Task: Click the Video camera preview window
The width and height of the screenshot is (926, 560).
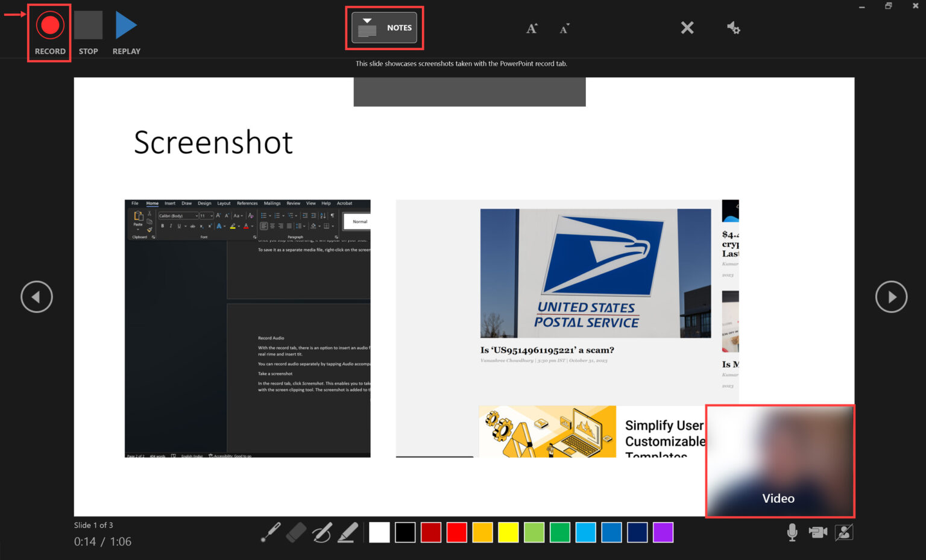Action: (780, 461)
